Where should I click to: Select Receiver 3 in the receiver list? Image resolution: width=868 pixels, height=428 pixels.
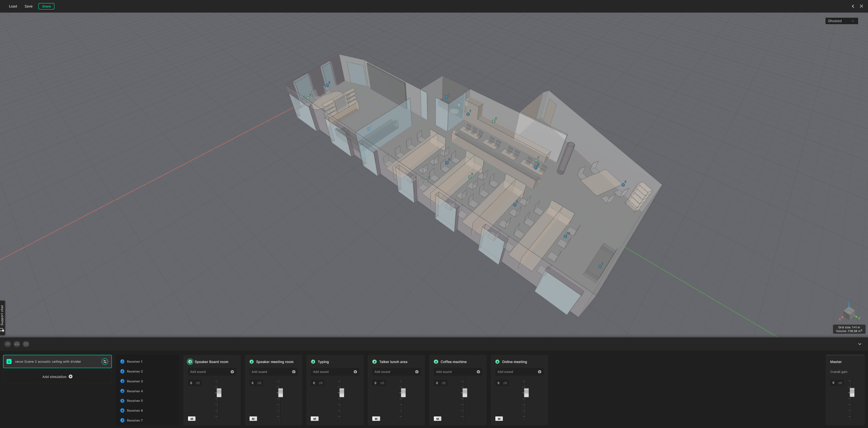click(135, 381)
